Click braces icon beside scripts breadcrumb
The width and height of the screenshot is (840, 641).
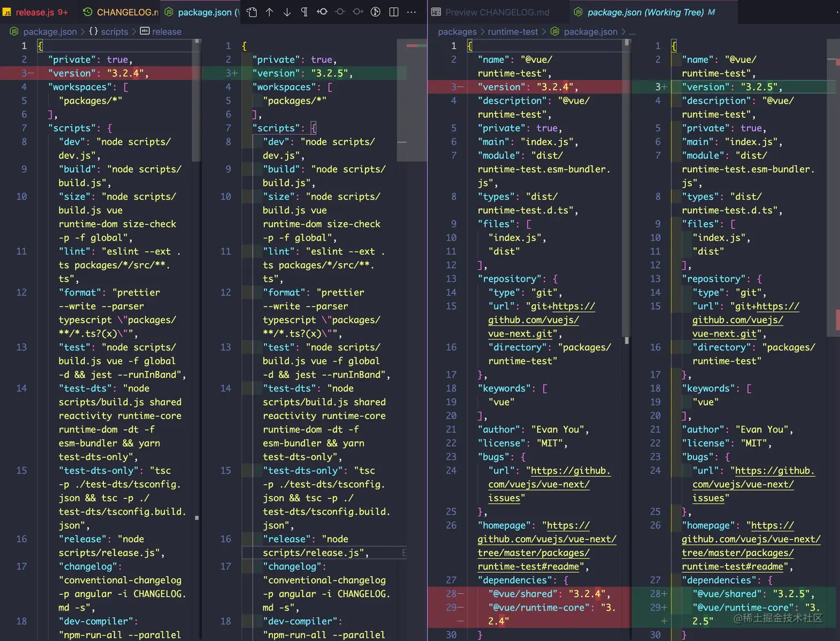coord(93,32)
